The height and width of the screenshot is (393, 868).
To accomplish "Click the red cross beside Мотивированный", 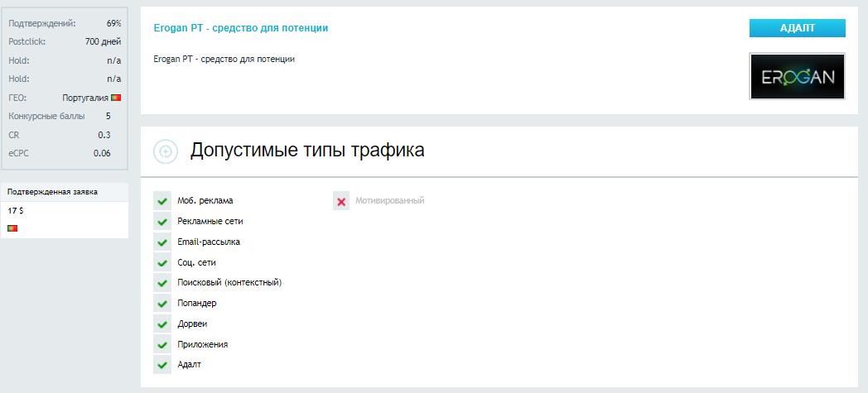I will point(341,201).
